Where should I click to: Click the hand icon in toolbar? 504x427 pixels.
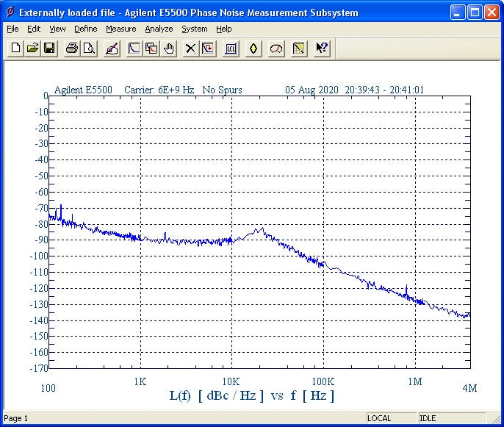pyautogui.click(x=168, y=49)
